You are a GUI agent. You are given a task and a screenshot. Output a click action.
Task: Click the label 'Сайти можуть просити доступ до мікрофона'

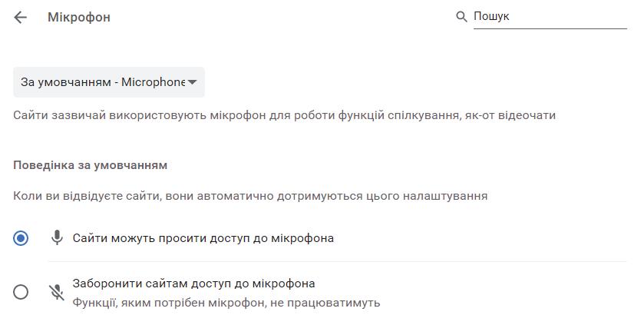tap(203, 238)
